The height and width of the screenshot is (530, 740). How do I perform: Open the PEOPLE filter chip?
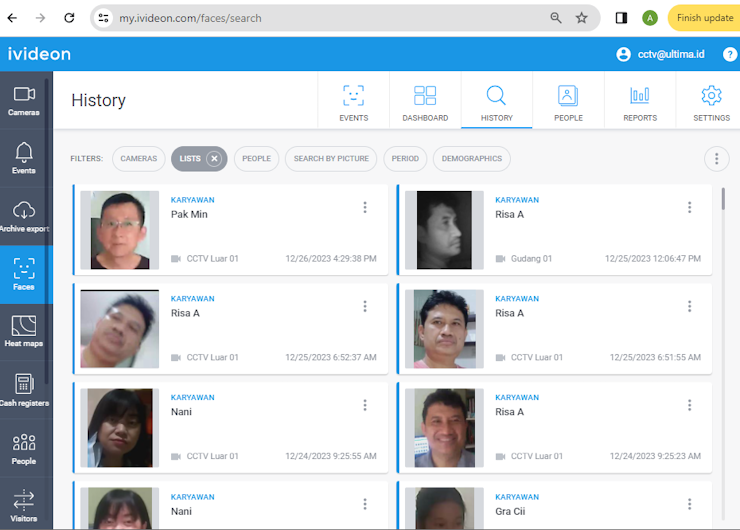click(x=256, y=159)
